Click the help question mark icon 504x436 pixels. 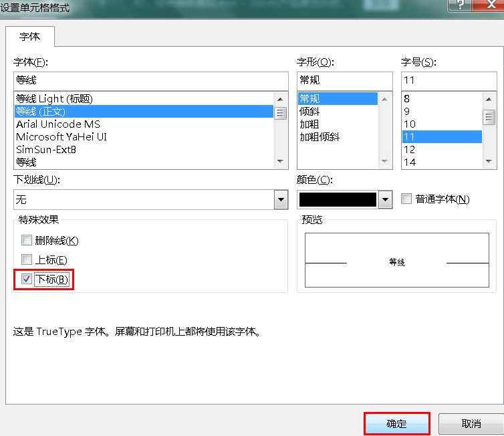(x=460, y=5)
